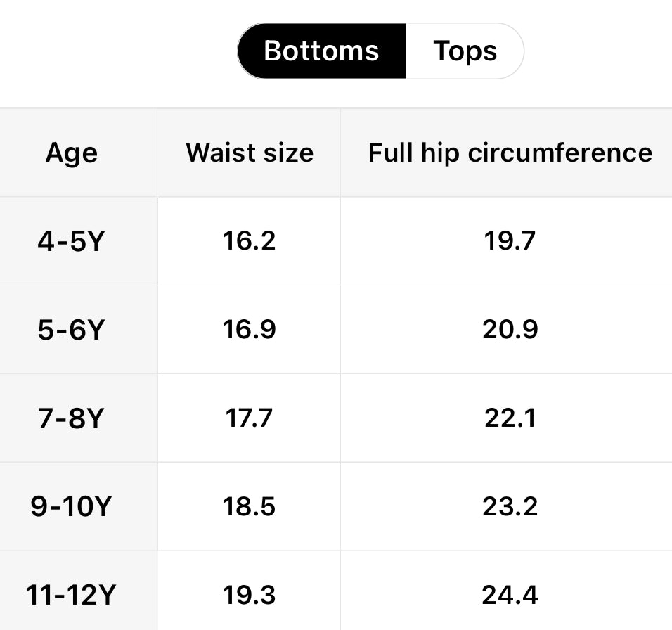Select the 7-8Y age row label
672x630 pixels.
click(x=72, y=418)
